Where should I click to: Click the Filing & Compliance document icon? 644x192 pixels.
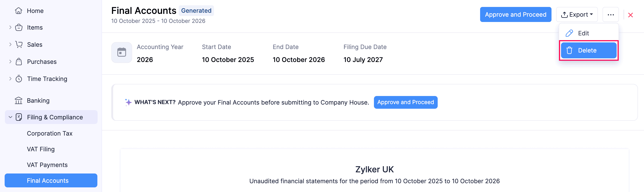[x=19, y=117]
